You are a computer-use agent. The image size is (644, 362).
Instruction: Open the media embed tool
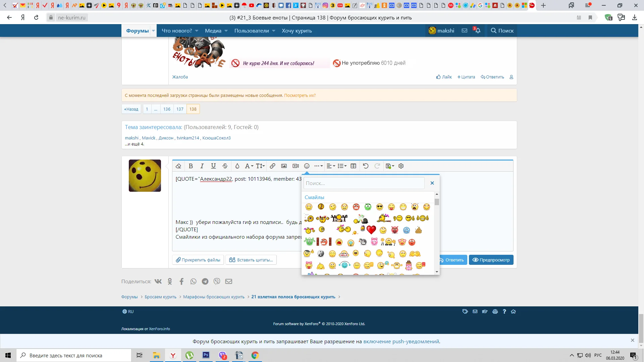pyautogui.click(x=295, y=166)
